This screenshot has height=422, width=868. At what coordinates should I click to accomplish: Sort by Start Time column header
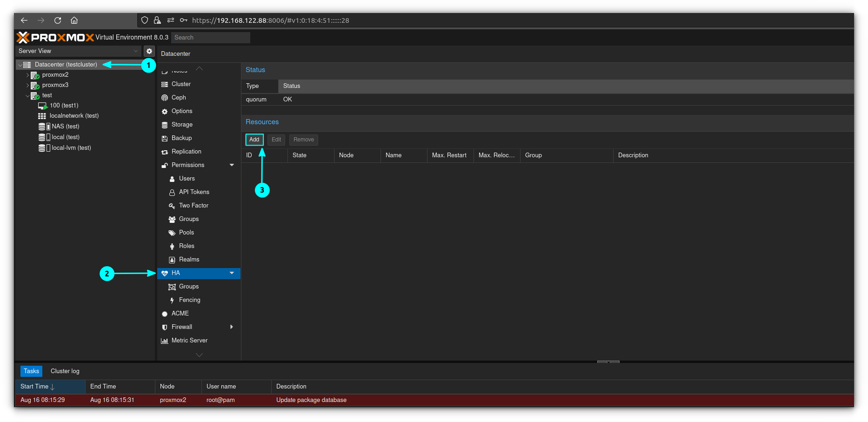point(50,387)
